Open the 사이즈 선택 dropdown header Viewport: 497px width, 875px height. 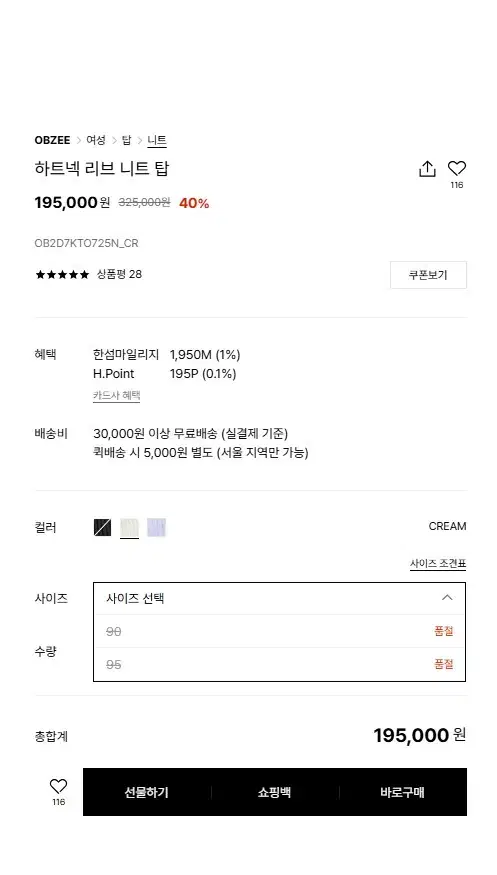[x=279, y=598]
